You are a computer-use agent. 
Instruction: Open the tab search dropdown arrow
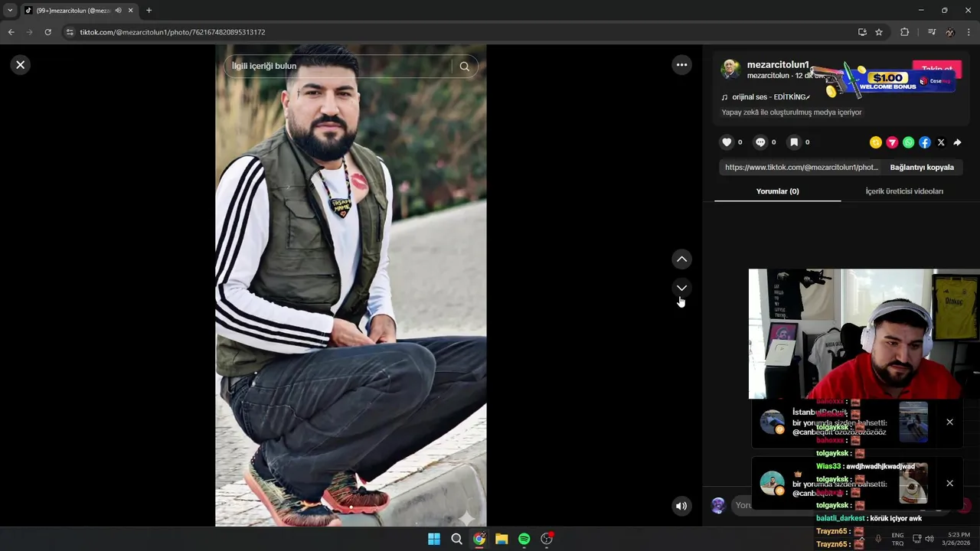click(x=10, y=11)
